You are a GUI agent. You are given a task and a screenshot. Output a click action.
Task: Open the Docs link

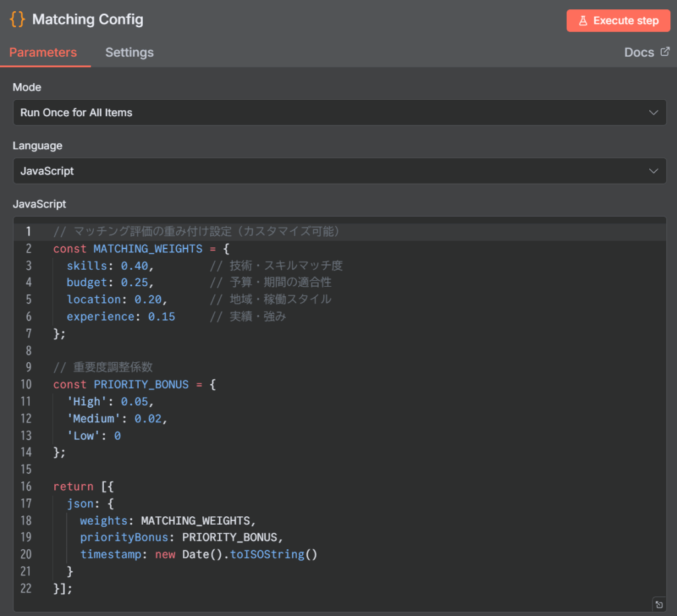(639, 52)
